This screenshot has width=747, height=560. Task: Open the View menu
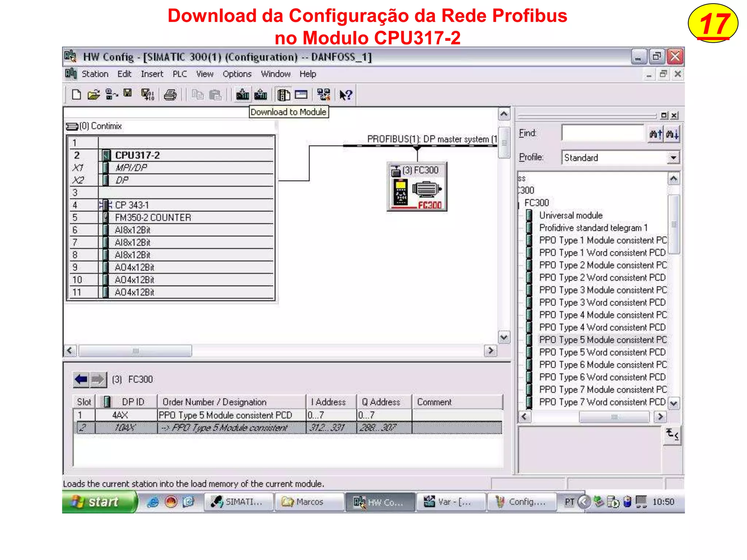(x=205, y=74)
